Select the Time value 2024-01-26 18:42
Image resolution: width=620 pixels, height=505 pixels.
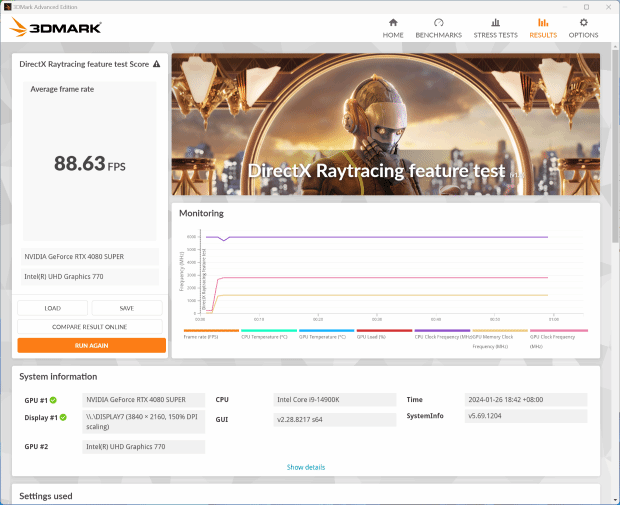pyautogui.click(x=526, y=400)
